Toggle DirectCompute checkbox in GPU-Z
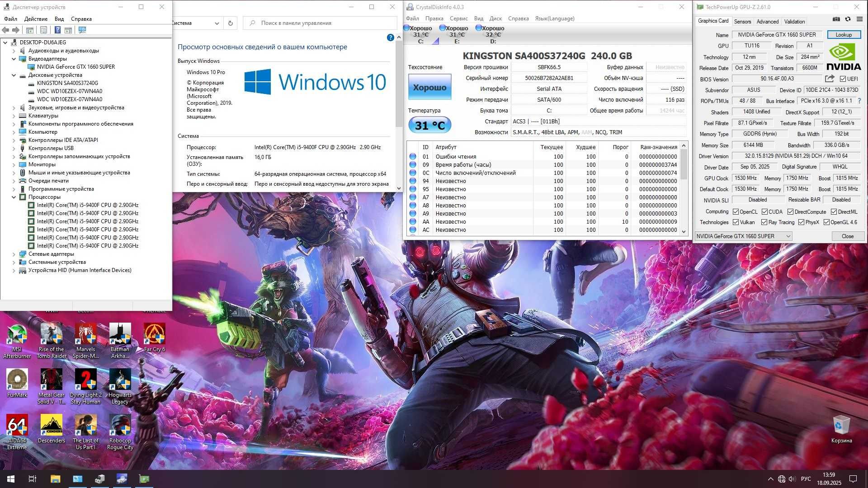 (x=790, y=212)
